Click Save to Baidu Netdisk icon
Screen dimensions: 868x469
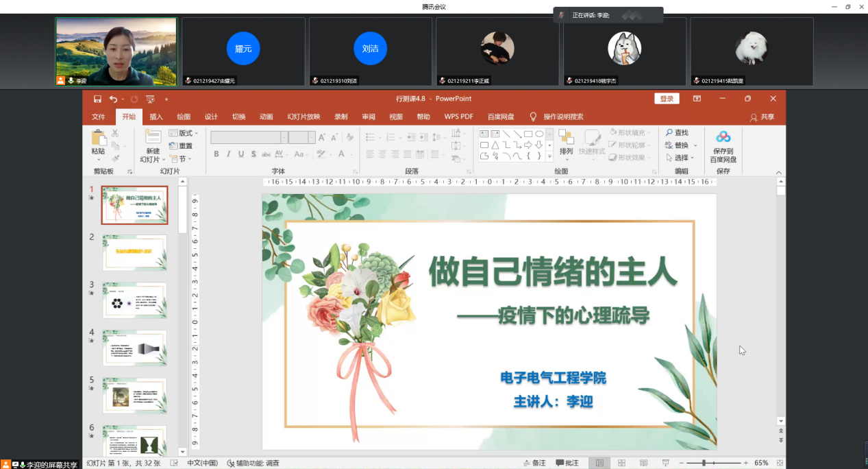click(x=723, y=138)
